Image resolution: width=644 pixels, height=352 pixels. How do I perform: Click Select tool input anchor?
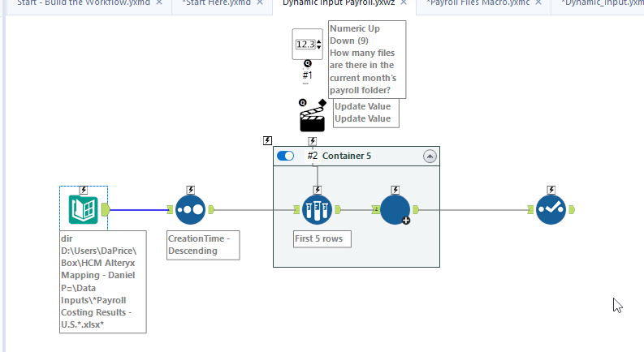(x=530, y=209)
